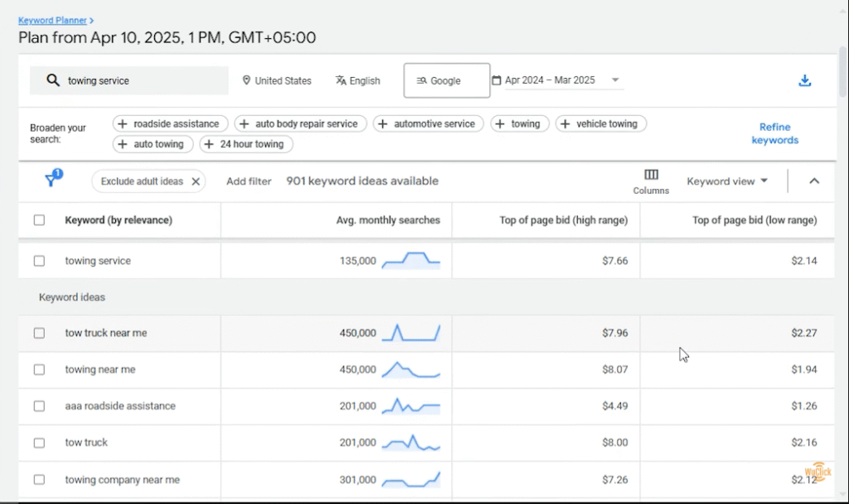
Task: View trend sparkline for aaa roadside assistance
Action: point(411,406)
